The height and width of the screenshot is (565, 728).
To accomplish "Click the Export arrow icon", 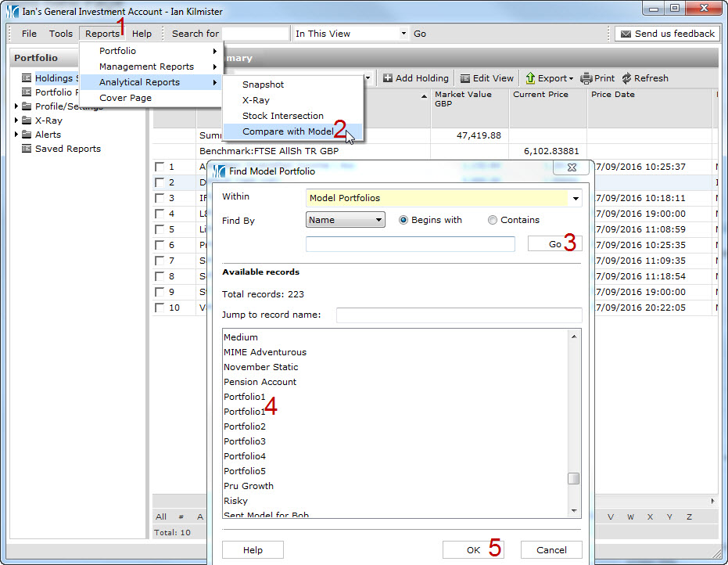I will click(x=530, y=78).
